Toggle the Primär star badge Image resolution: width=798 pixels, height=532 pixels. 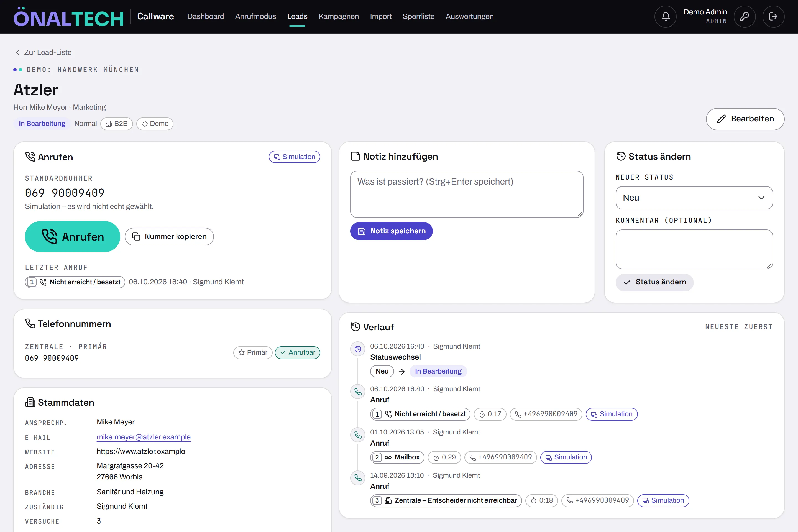(253, 352)
